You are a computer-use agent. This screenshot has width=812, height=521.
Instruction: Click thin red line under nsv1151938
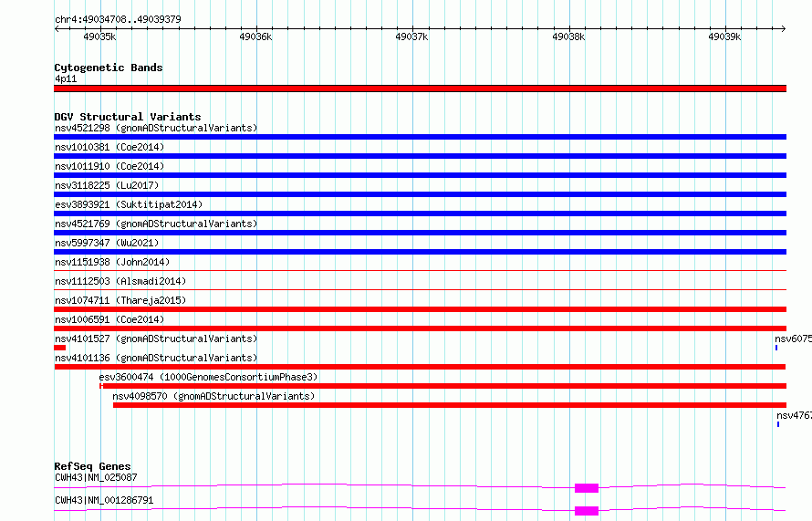tap(420, 270)
